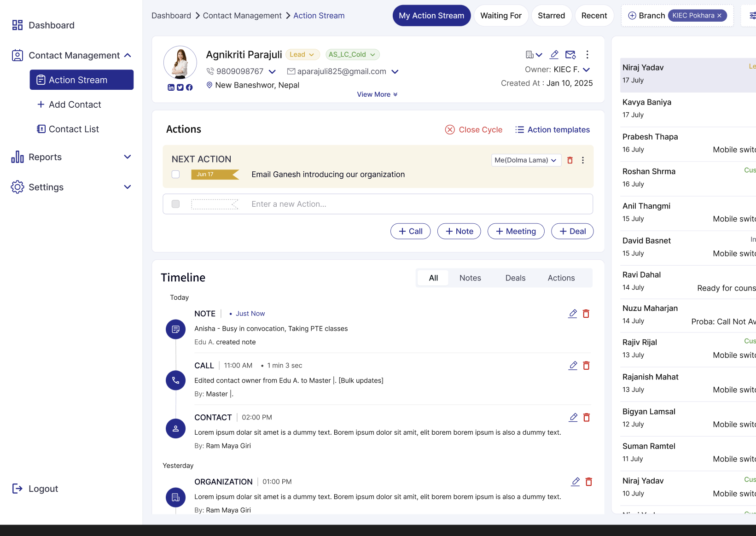
Task: Click the Reports bar chart icon
Action: coord(17,157)
